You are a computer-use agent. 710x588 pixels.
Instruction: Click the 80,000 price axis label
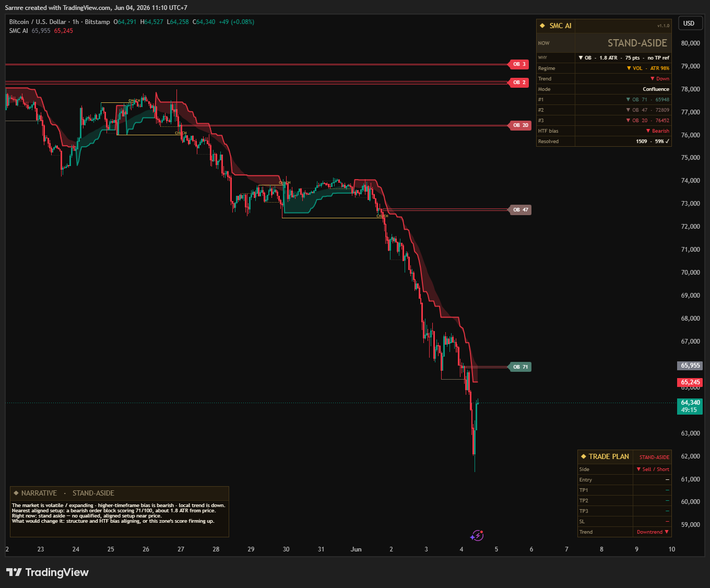click(x=690, y=43)
